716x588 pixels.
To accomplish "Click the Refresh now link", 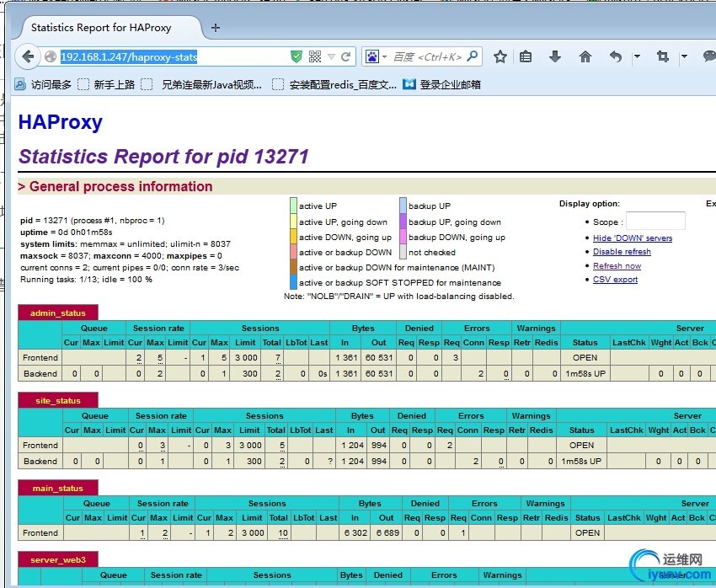I will click(x=617, y=265).
